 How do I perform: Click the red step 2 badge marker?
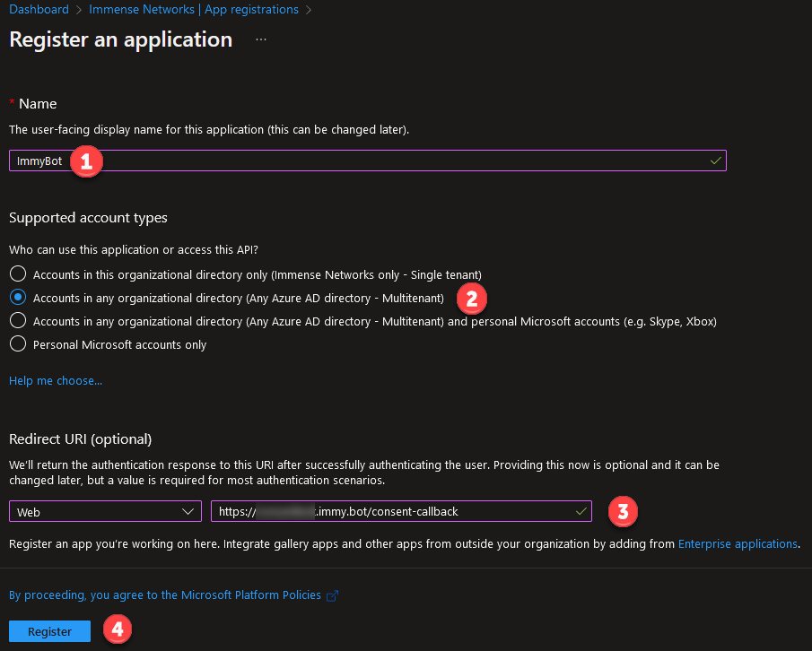pos(472,298)
